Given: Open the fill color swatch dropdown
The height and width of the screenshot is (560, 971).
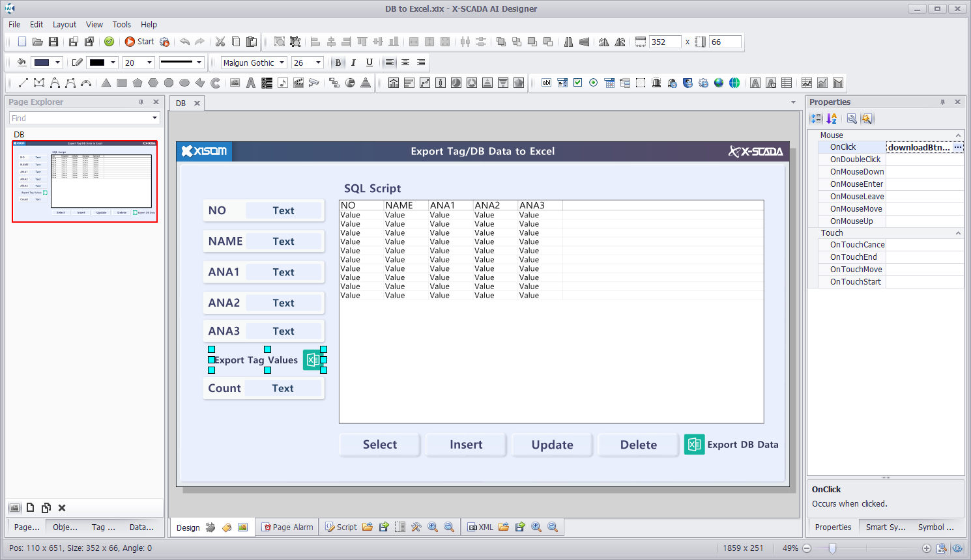Looking at the screenshot, I should (57, 63).
